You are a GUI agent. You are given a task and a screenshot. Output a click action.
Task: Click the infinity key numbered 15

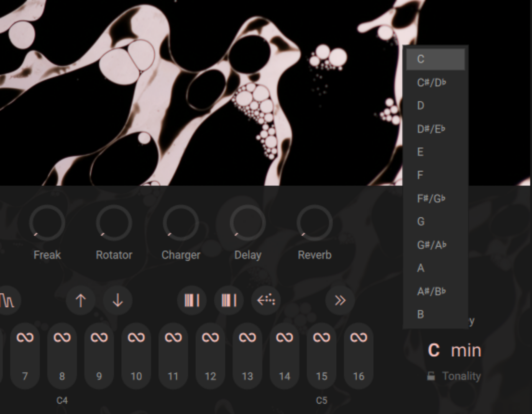point(322,356)
